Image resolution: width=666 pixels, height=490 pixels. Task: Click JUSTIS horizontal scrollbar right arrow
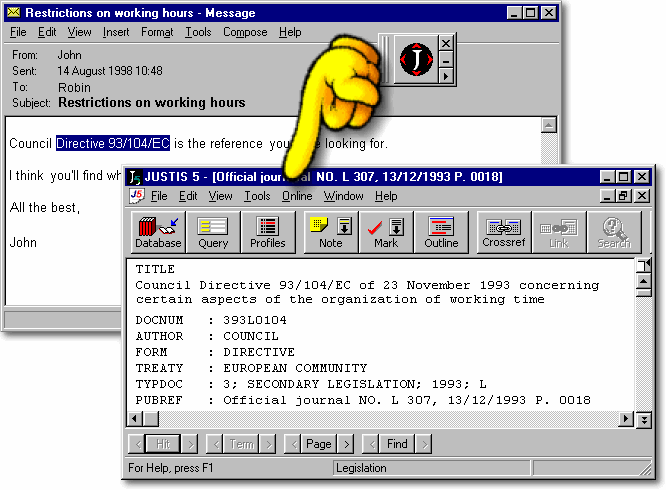tap(625, 419)
